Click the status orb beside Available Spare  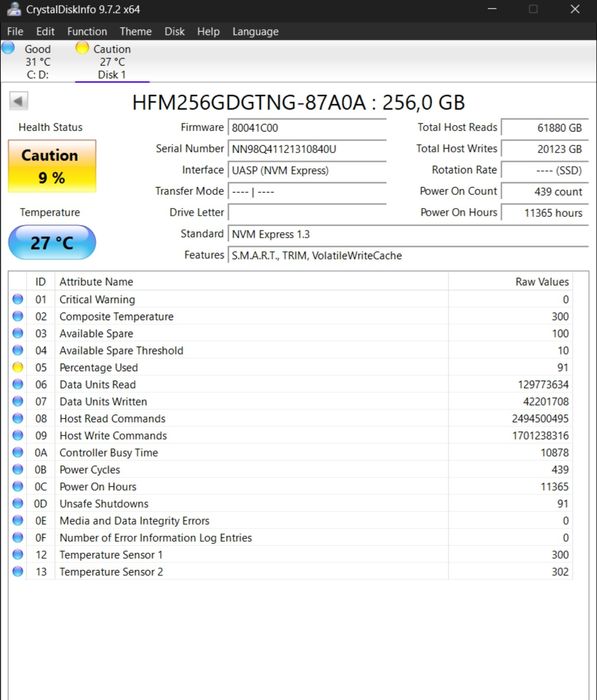pyautogui.click(x=18, y=333)
